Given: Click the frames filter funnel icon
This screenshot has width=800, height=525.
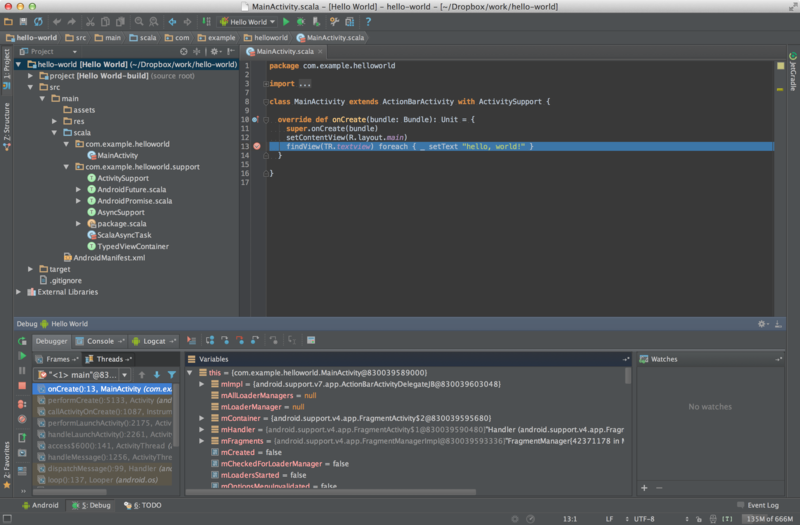Looking at the screenshot, I should click(172, 374).
